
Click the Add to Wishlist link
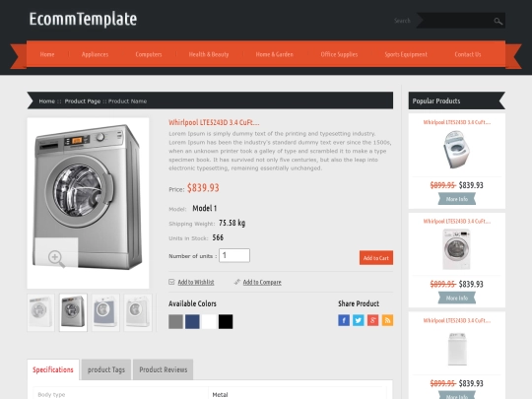coord(196,282)
